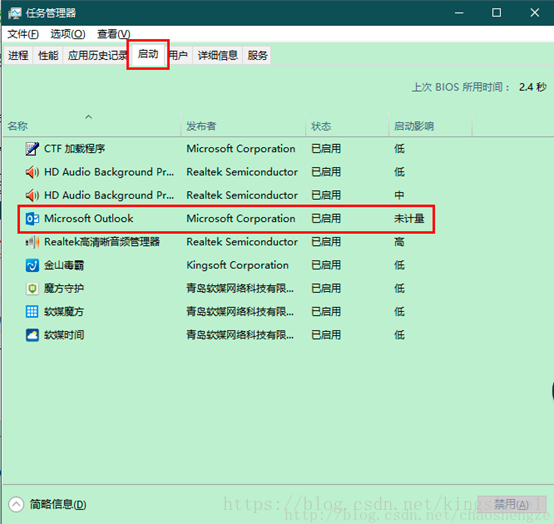Minimize the Task Manager window
This screenshot has width=554, height=524.
pos(459,13)
